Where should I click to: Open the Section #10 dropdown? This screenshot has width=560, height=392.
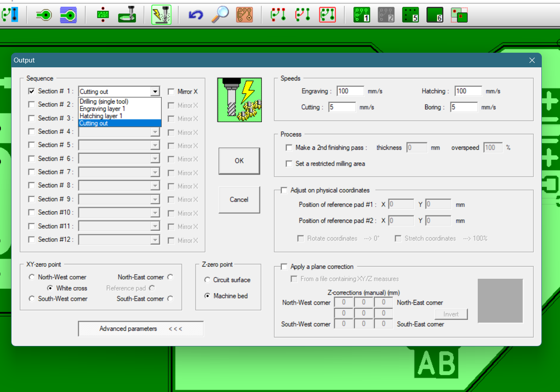pyautogui.click(x=155, y=213)
